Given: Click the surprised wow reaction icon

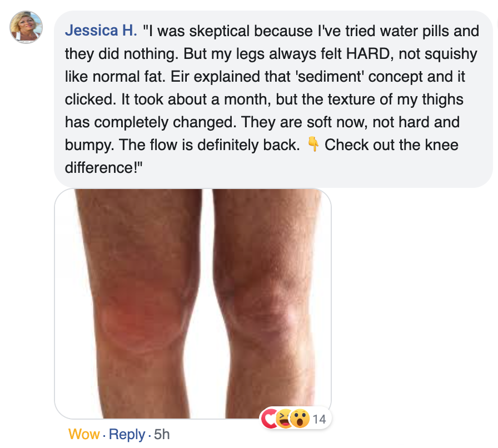Looking at the screenshot, I should tap(299, 419).
